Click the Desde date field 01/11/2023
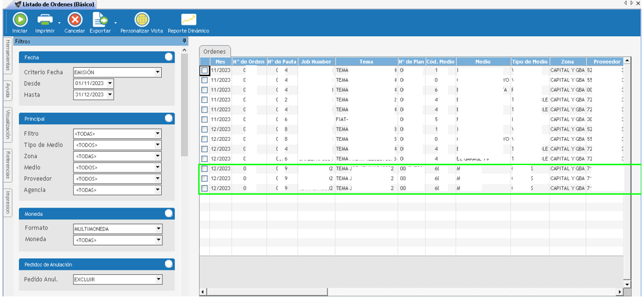The height and width of the screenshot is (297, 644). click(x=89, y=83)
